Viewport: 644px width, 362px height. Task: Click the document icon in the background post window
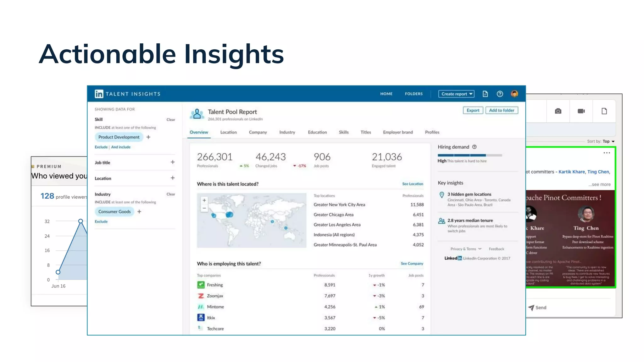point(604,111)
